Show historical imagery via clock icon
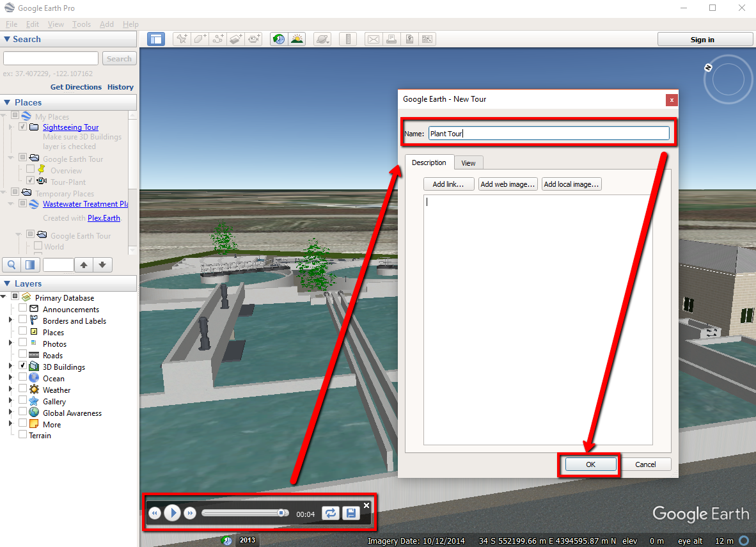The width and height of the screenshot is (756, 547). click(x=279, y=39)
